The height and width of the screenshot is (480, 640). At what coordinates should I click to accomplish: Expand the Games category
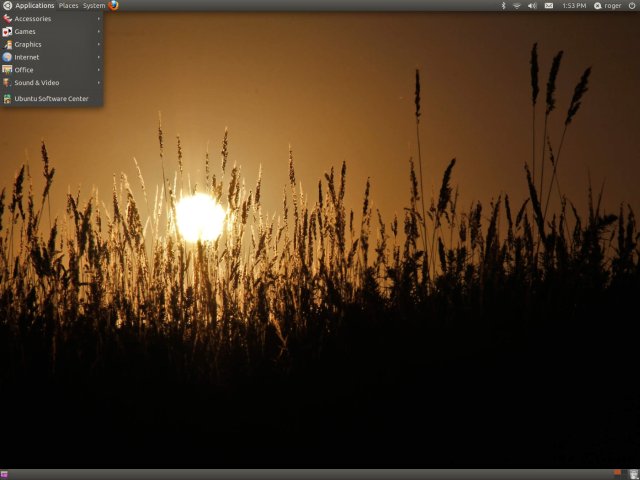51,31
